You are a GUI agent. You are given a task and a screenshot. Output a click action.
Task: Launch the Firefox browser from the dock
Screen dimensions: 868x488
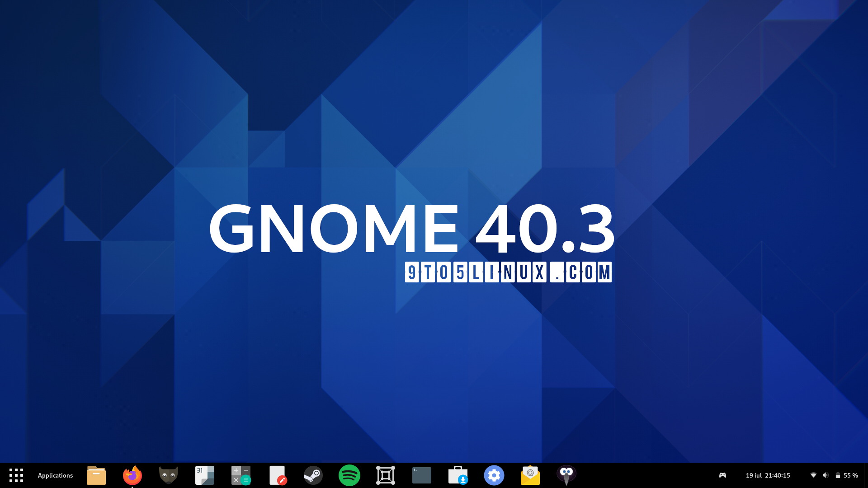(x=132, y=475)
